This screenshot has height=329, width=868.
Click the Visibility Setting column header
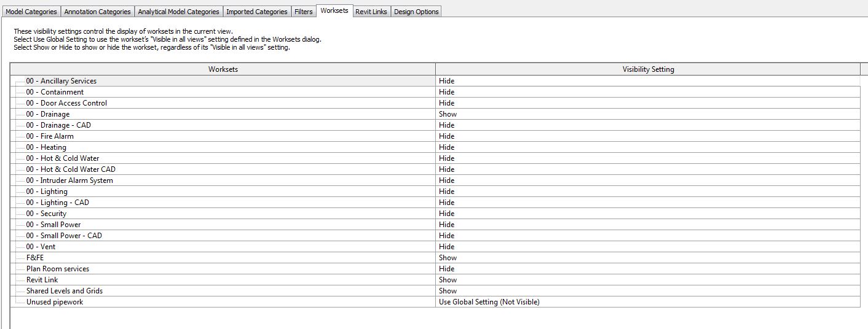tap(648, 69)
